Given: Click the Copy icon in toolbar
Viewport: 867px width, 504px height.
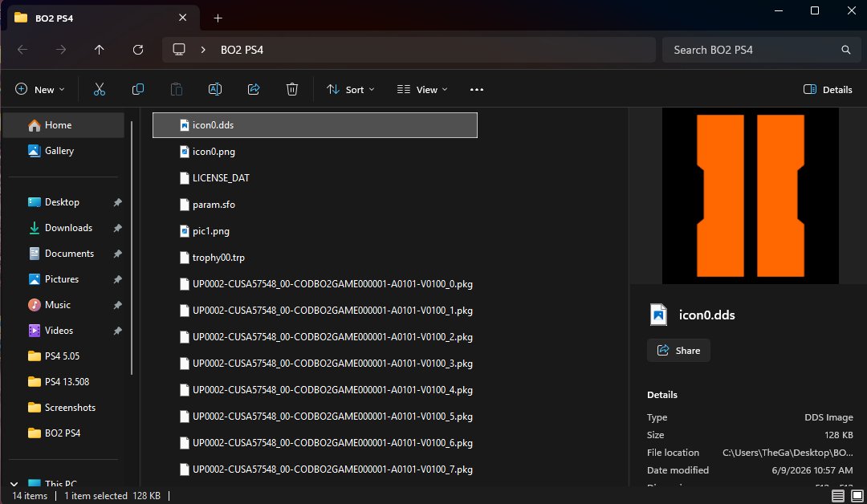Looking at the screenshot, I should (x=138, y=90).
